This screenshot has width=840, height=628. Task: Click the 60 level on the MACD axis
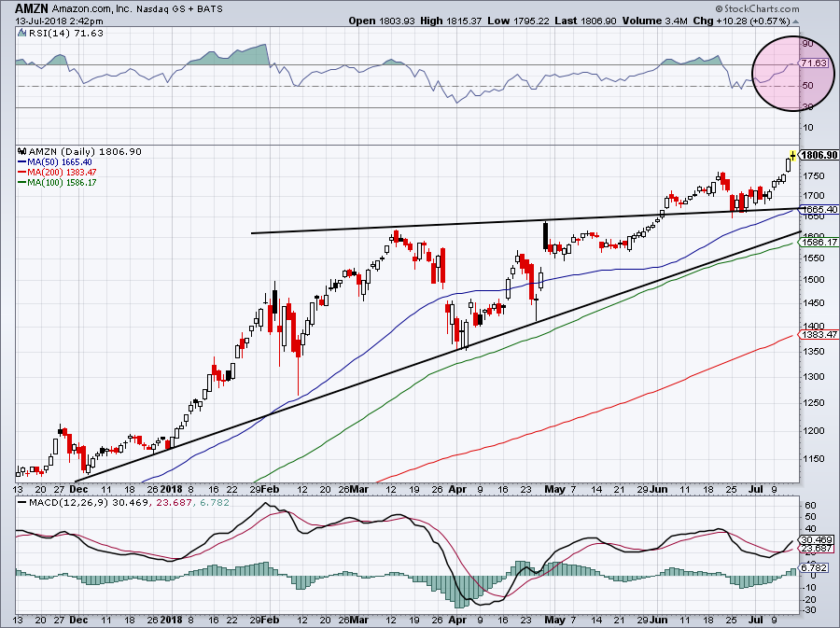pos(810,506)
